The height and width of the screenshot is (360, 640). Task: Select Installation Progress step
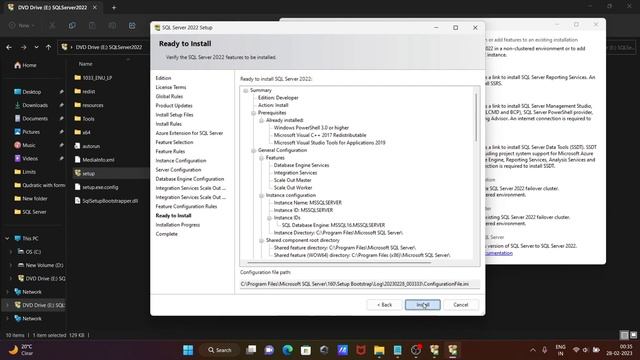point(178,225)
